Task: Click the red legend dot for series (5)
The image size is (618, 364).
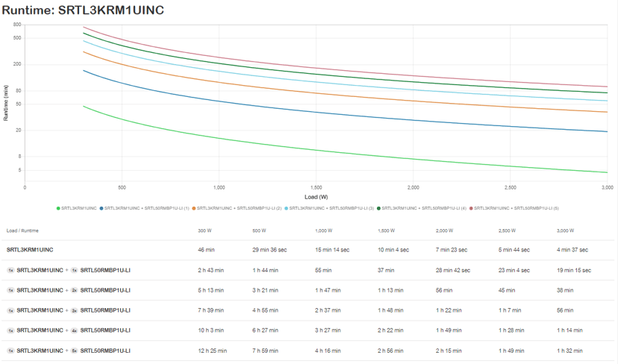Action: point(471,208)
